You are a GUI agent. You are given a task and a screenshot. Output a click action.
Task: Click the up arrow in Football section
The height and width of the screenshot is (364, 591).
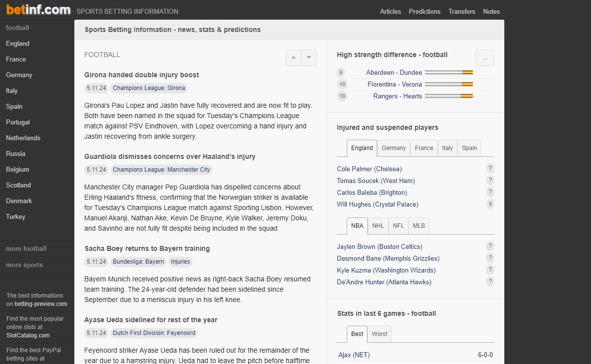pos(294,58)
